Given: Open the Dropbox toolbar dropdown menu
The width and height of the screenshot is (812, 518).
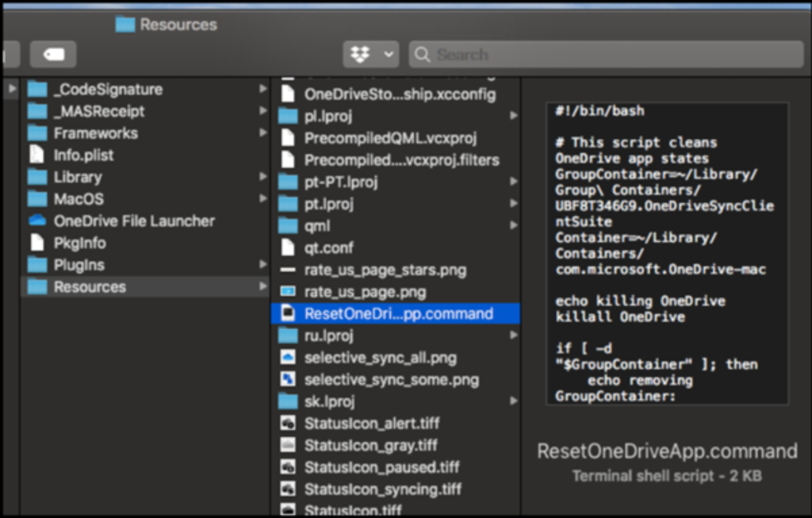Looking at the screenshot, I should pyautogui.click(x=371, y=55).
